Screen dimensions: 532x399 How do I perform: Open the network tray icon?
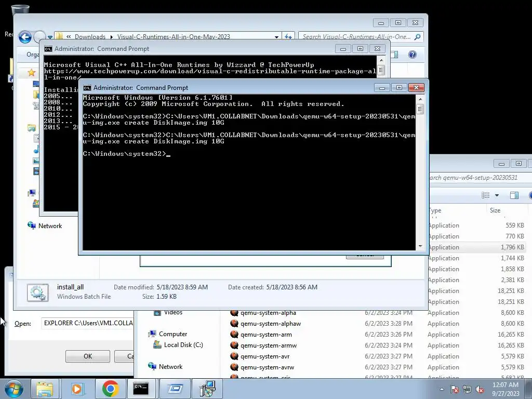point(467,389)
